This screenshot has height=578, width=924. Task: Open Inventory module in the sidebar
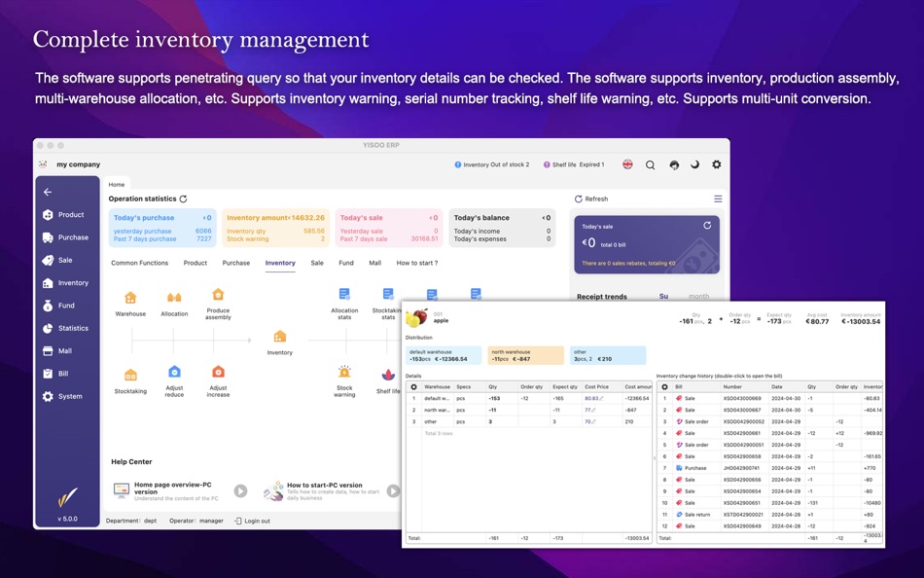click(65, 283)
